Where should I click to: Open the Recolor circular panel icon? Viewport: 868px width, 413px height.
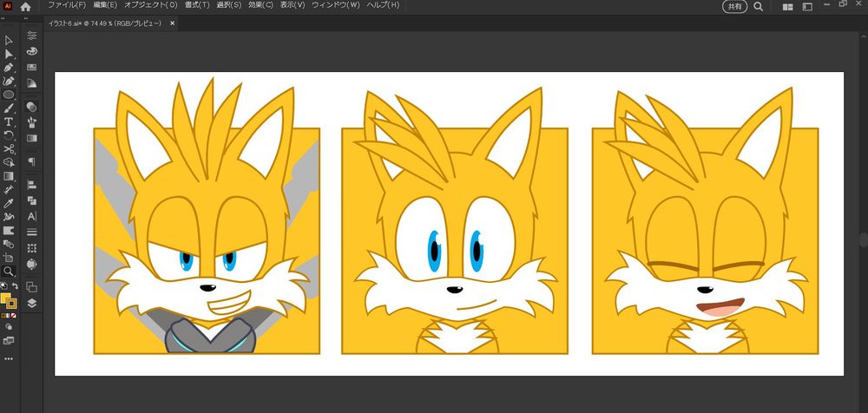[x=31, y=264]
